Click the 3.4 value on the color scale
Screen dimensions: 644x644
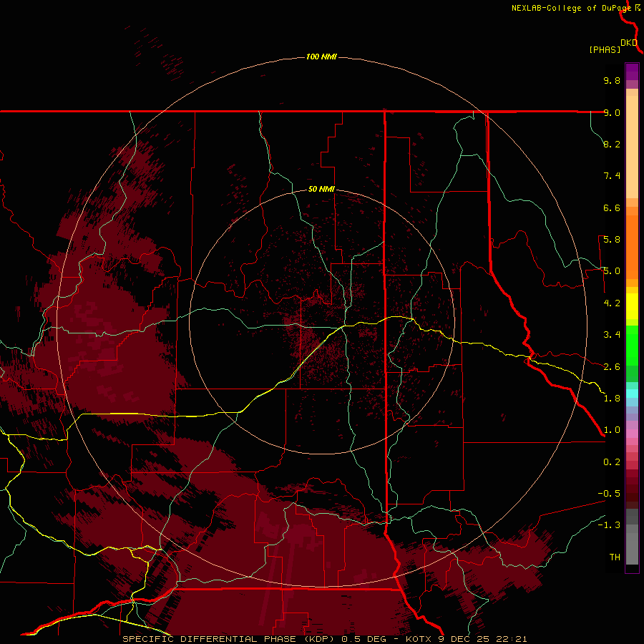(612, 335)
